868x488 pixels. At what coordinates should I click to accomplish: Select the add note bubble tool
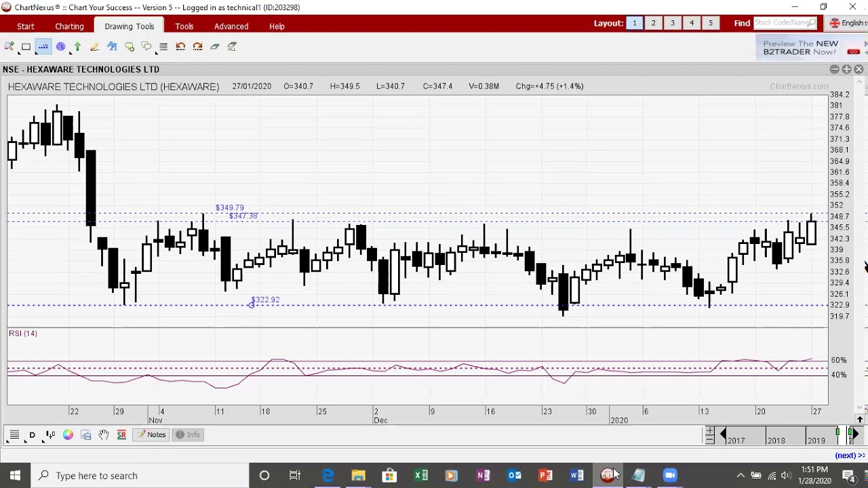click(130, 47)
